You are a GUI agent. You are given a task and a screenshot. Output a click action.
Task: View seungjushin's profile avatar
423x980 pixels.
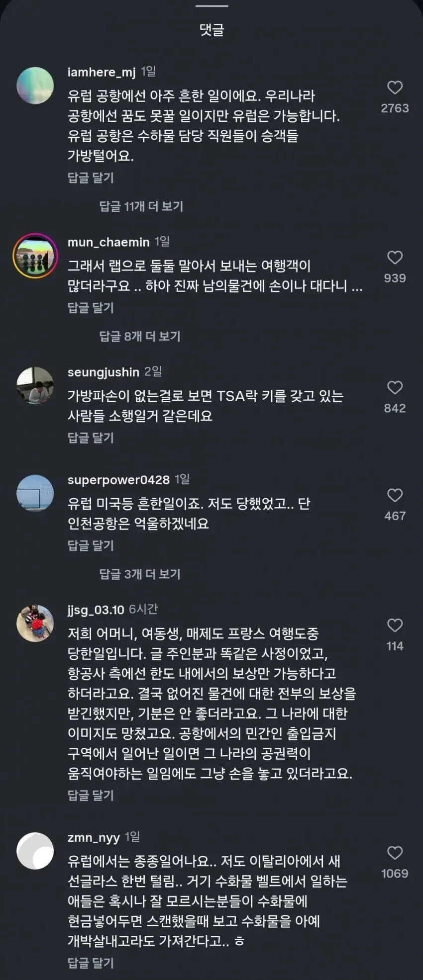coord(35,385)
